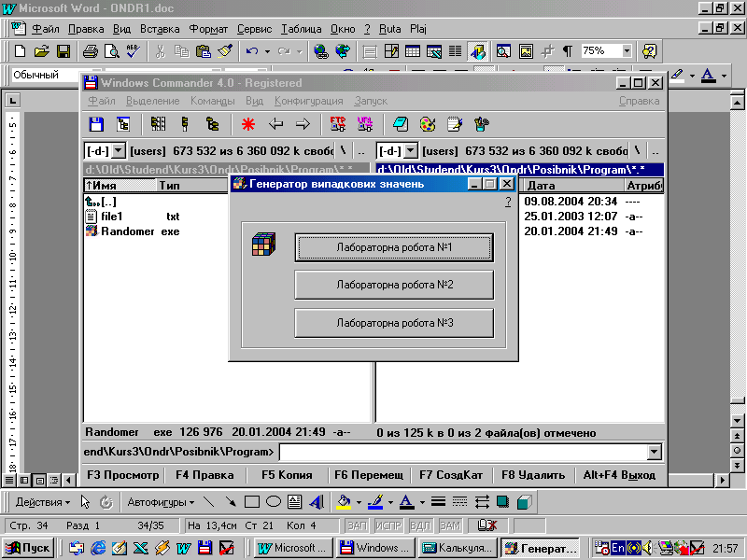Click FTP connect icon in Commander
This screenshot has height=560, width=747.
[x=338, y=125]
